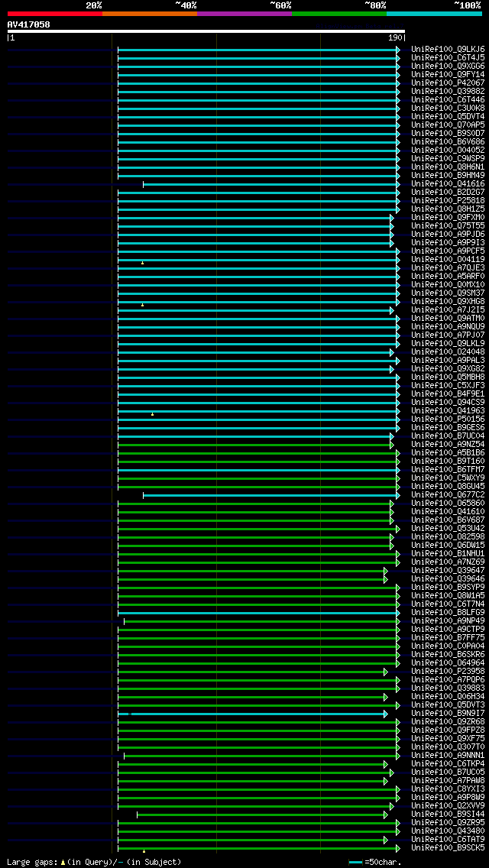Viewport: 489px width, 868px height.
Task: Click the query start position label 1
Action: 11,37
